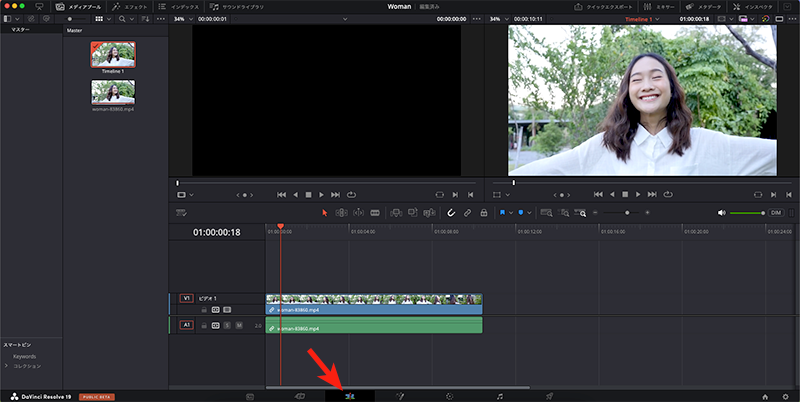Activate the Trim Edit Mode tool

(x=341, y=213)
